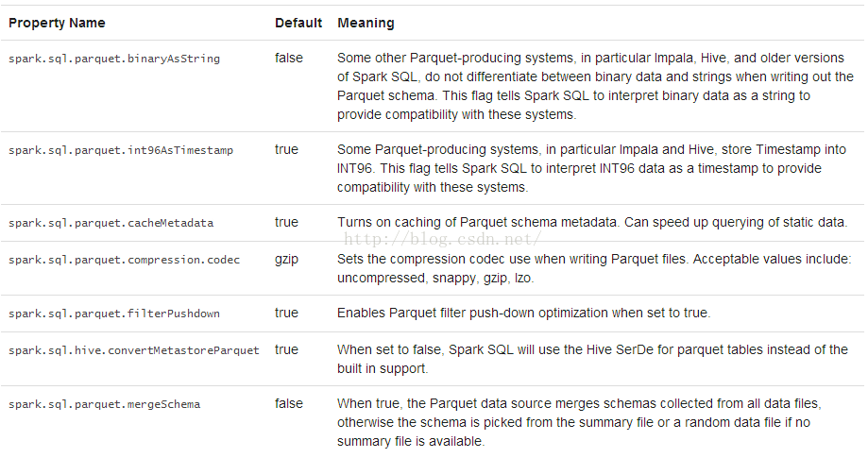Select spark.sql.parquet.binaryAsString property name
Image resolution: width=868 pixels, height=458 pixels.
(x=114, y=59)
